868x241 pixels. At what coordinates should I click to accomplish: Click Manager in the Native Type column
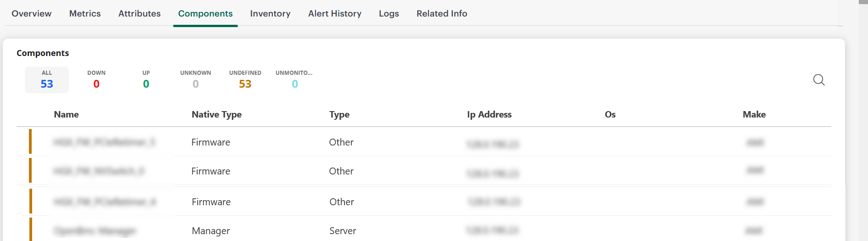(x=211, y=231)
